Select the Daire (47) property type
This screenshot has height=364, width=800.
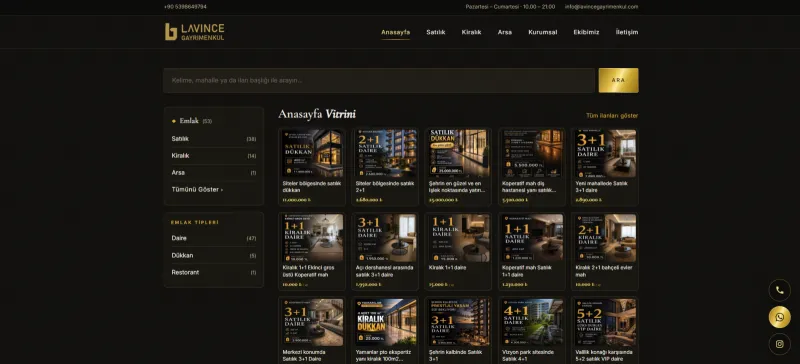point(214,238)
